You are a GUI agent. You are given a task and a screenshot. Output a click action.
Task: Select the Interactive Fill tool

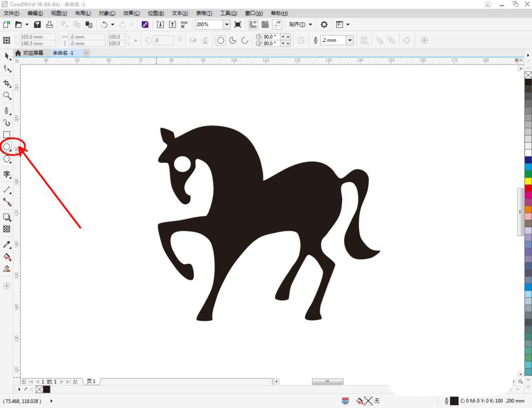7,257
